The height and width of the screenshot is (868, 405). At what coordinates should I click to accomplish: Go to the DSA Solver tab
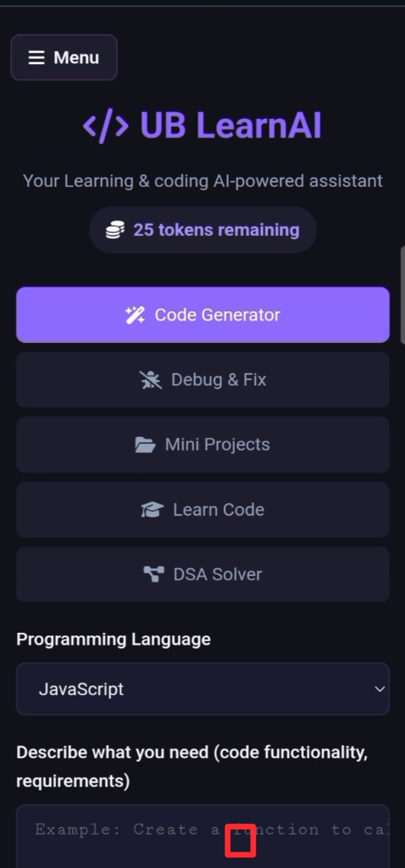(202, 575)
